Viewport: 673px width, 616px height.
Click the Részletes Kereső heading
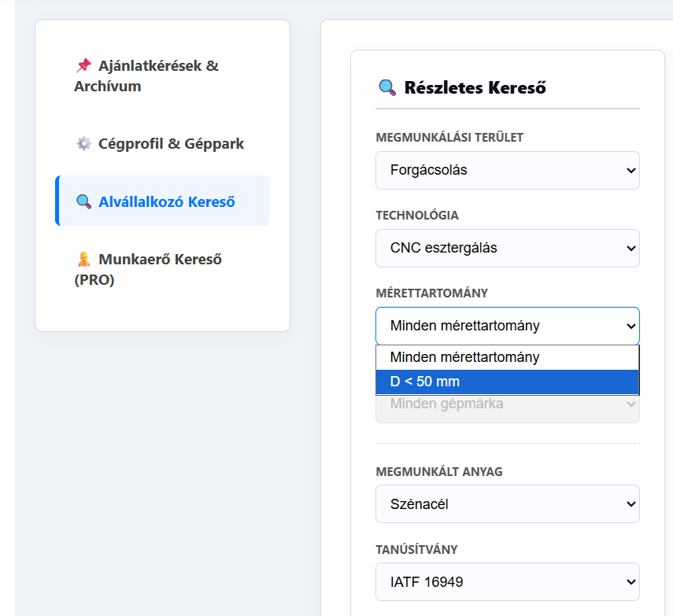coord(475,87)
